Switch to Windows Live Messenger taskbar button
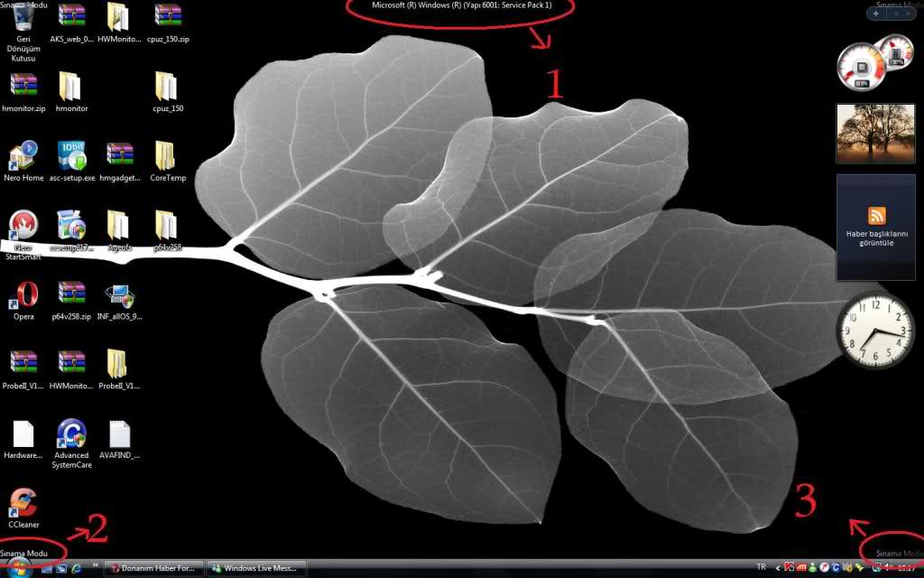This screenshot has width=924, height=578. [x=256, y=568]
